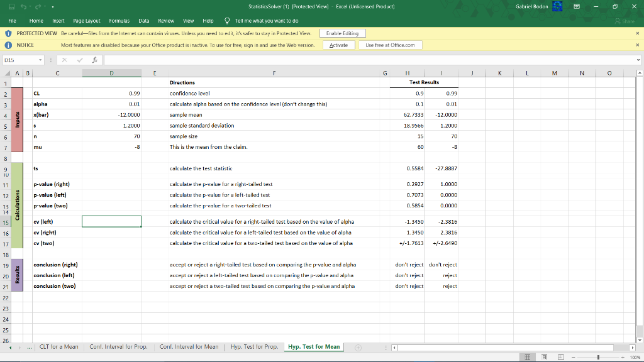Click the zoom out minus icon

coord(574,357)
